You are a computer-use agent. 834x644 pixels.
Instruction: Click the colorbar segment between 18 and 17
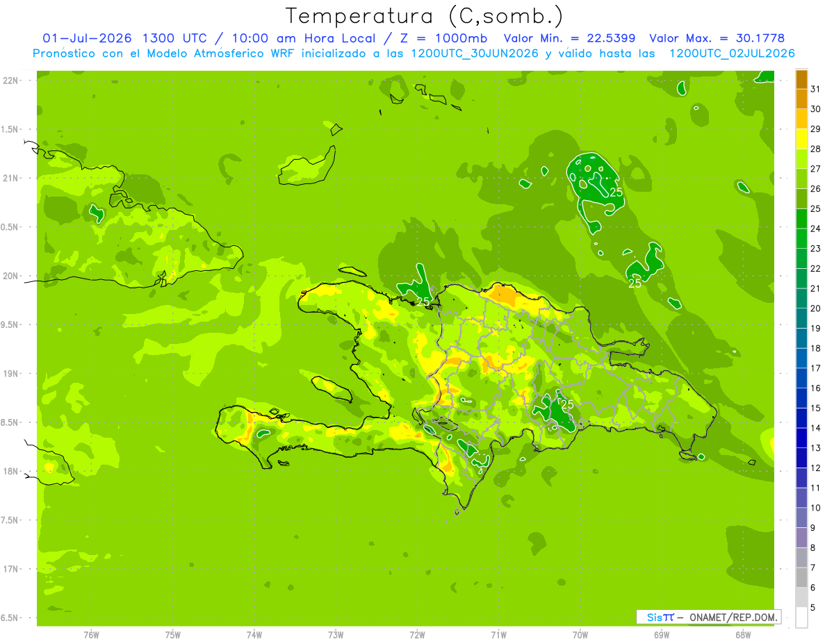(x=801, y=358)
